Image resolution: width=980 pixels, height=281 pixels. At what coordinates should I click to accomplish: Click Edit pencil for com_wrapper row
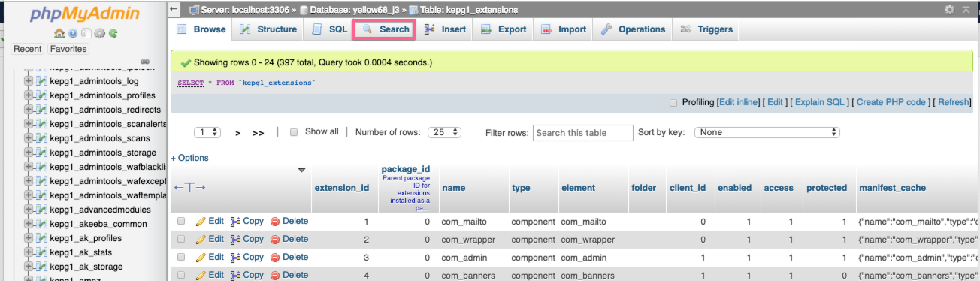tap(201, 240)
